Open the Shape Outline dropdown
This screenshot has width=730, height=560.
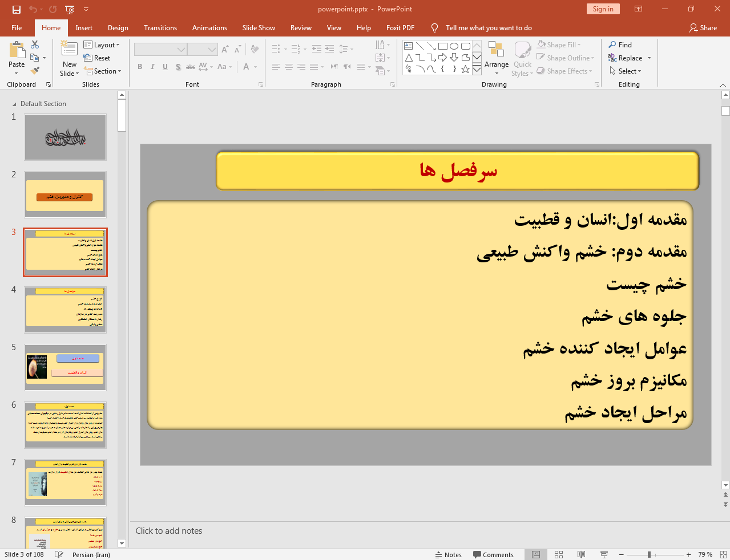[x=566, y=58]
